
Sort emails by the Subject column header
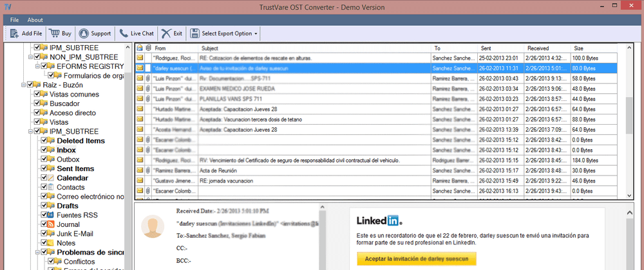(x=210, y=48)
